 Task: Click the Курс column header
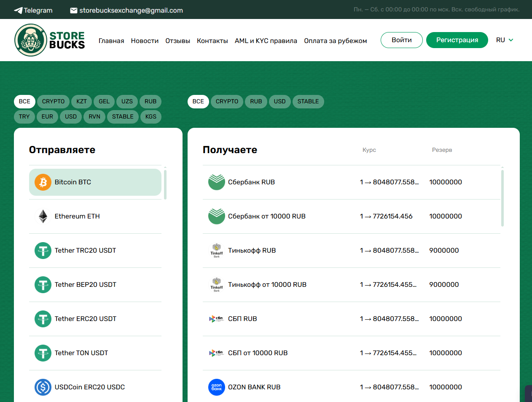(x=369, y=150)
